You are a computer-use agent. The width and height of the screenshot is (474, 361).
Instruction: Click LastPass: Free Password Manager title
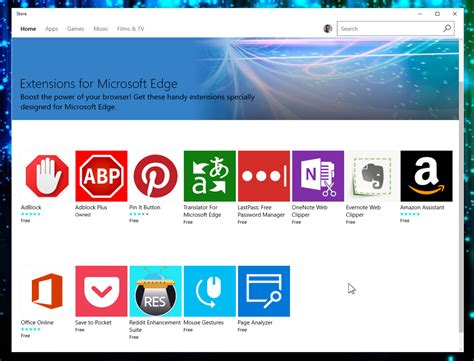[261, 211]
